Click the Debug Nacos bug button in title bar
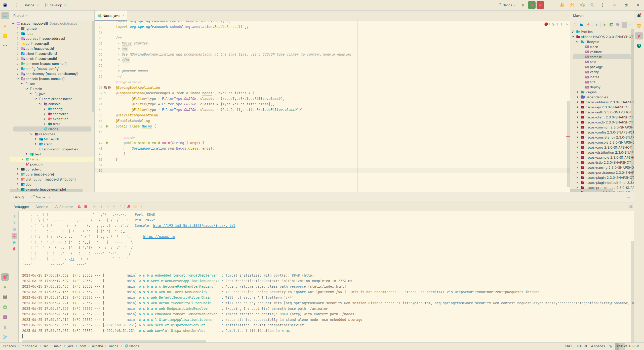Image resolution: width=644 pixels, height=350 pixels. coord(532,5)
